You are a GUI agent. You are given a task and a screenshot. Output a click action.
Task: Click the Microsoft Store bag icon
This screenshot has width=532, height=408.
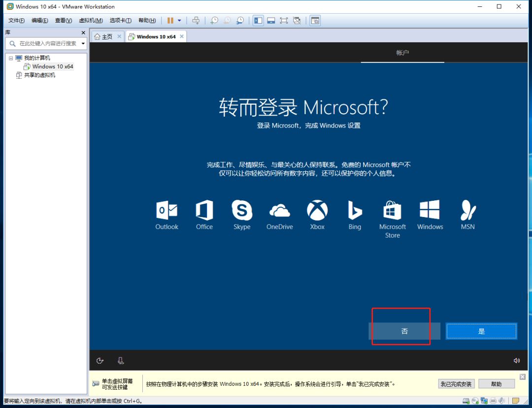coord(392,210)
